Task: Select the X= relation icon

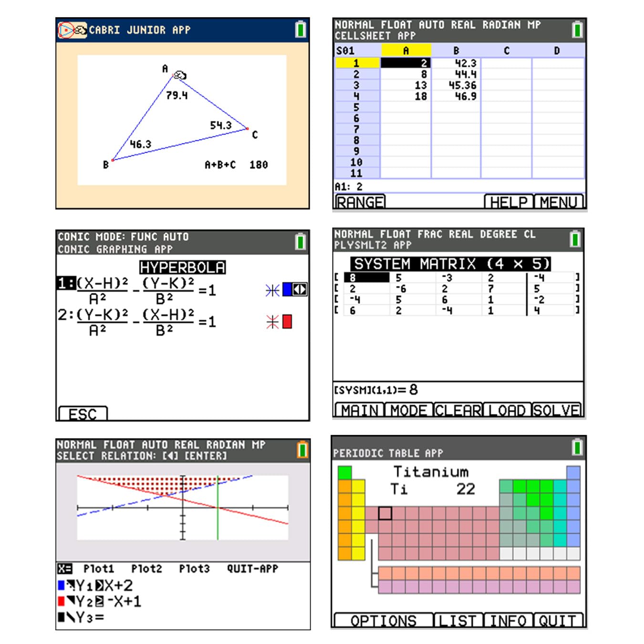Action: coord(64,569)
